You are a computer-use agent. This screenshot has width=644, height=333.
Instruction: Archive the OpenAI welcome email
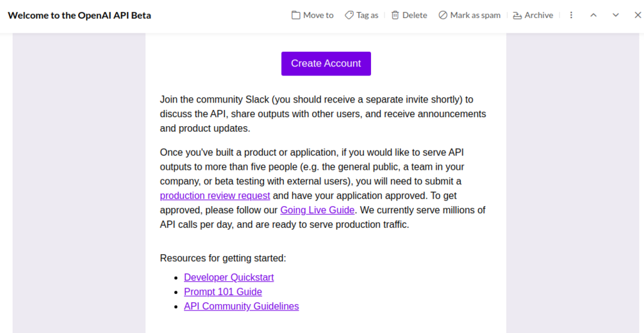pos(533,15)
